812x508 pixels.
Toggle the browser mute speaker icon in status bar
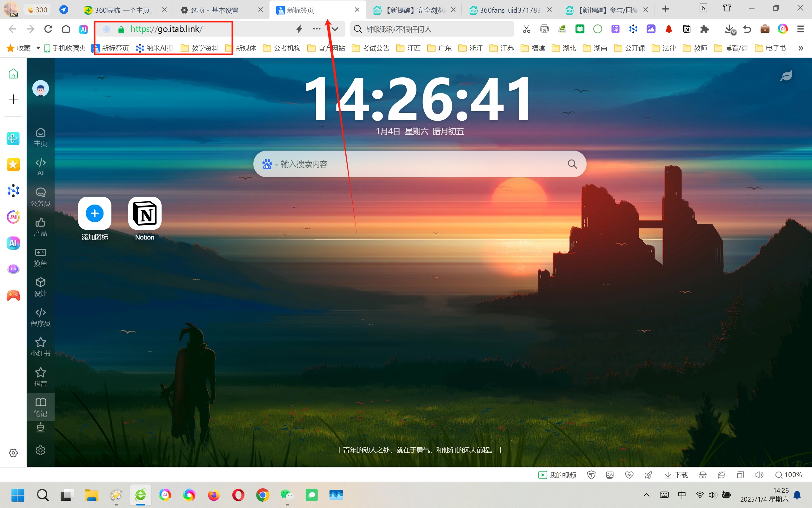759,475
